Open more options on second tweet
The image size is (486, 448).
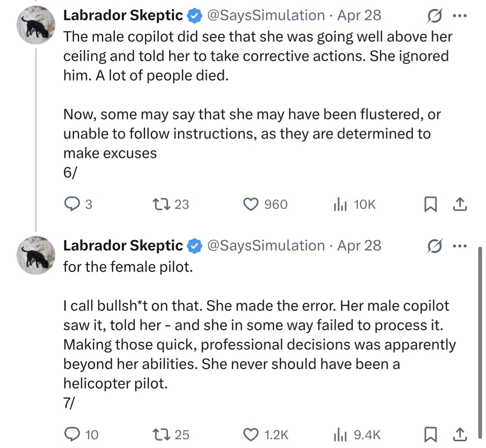tap(460, 246)
